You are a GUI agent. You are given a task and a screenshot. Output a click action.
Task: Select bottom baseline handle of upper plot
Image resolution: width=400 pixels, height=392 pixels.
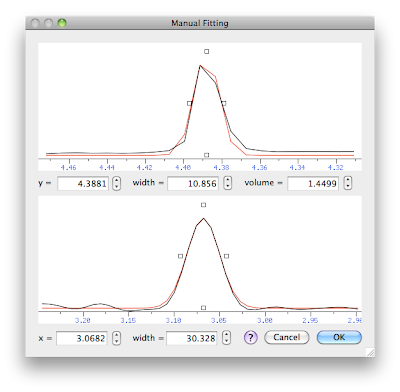[207, 155]
